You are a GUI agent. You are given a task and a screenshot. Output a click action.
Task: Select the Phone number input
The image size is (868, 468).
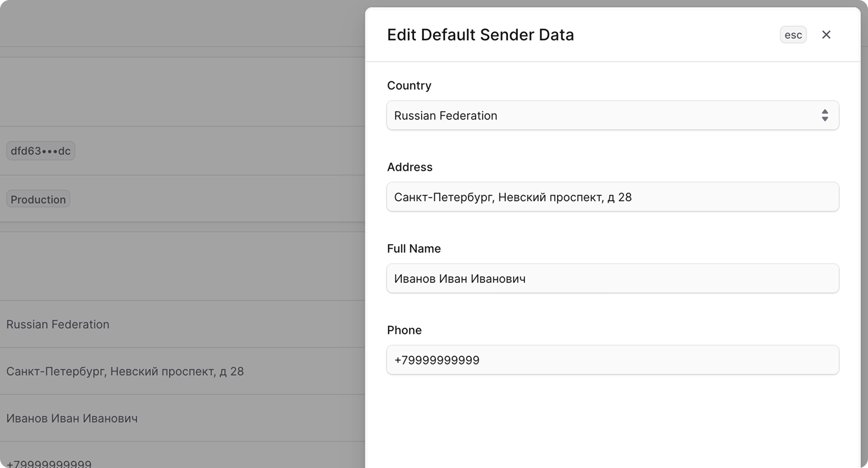point(612,360)
